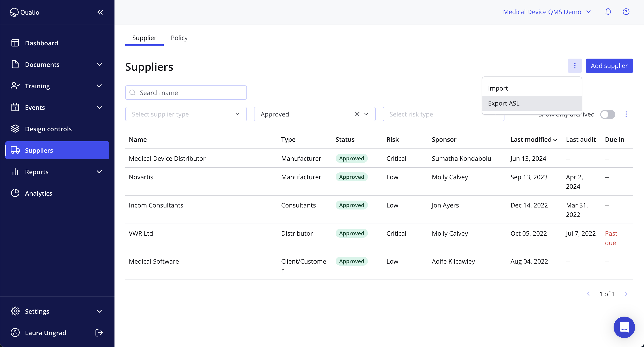This screenshot has height=347, width=644.
Task: Open the kebab menu next to Add supplier
Action: click(575, 66)
